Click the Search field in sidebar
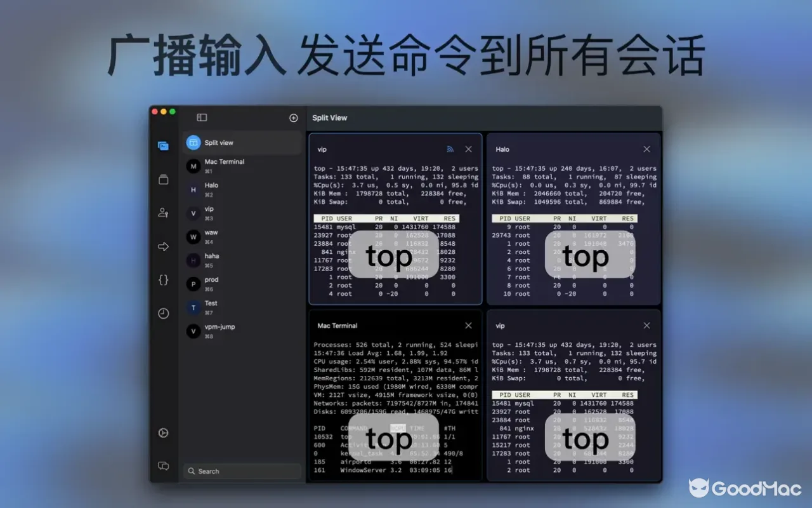Viewport: 812px width, 508px height. (242, 471)
